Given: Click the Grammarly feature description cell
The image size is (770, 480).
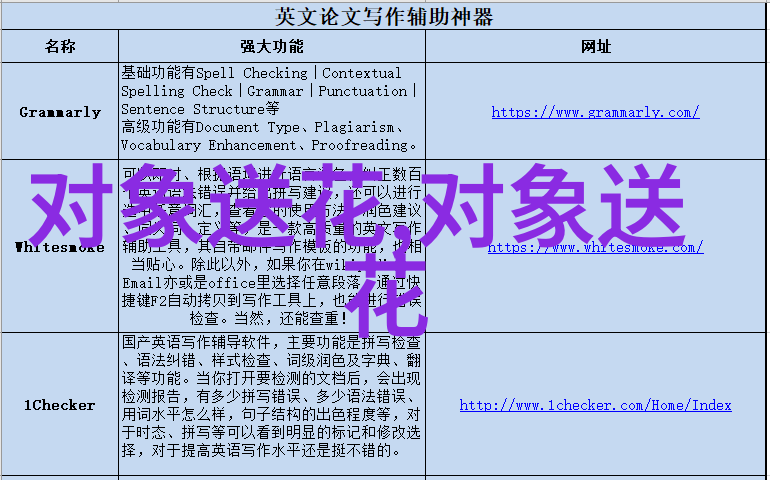Looking at the screenshot, I should click(272, 110).
